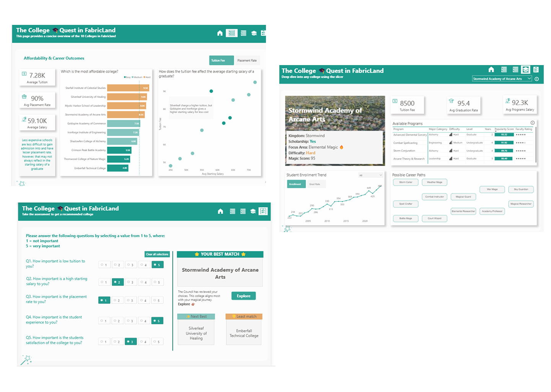The height and width of the screenshot is (392, 551).
Task: Click Popularity Score column header sort arrow
Action: coord(496,131)
